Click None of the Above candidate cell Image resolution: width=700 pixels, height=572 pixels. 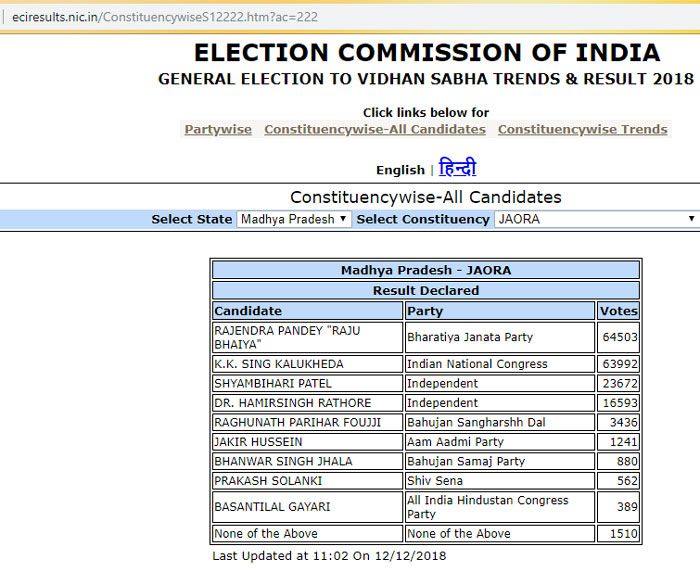[308, 534]
